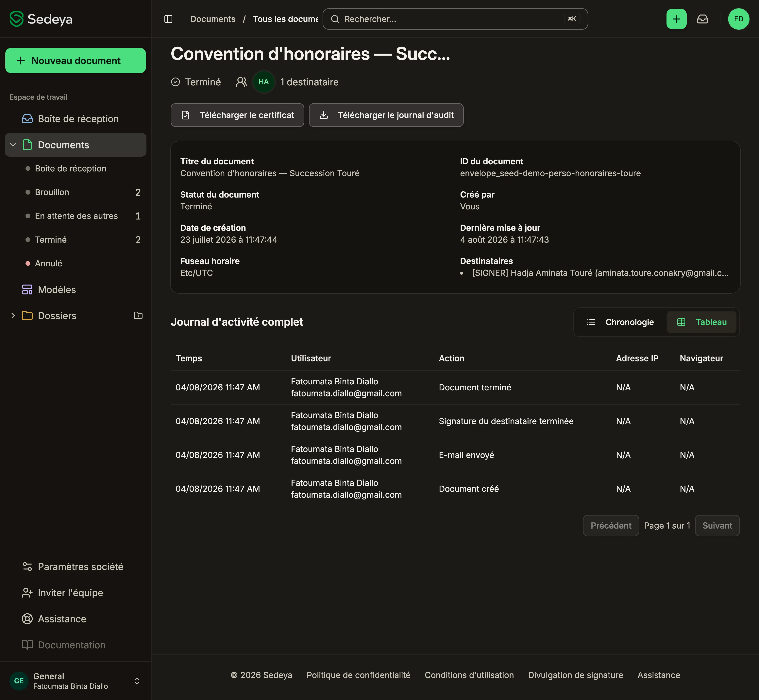This screenshot has width=759, height=700.
Task: Click the Hadja Aminata Touré recipient entry
Action: pos(600,273)
